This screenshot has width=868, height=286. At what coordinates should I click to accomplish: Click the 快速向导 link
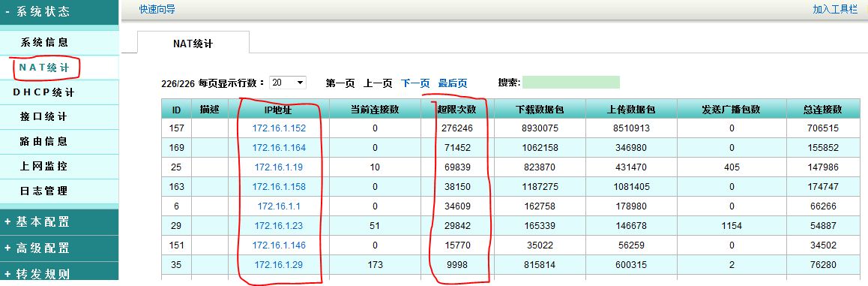coord(157,10)
